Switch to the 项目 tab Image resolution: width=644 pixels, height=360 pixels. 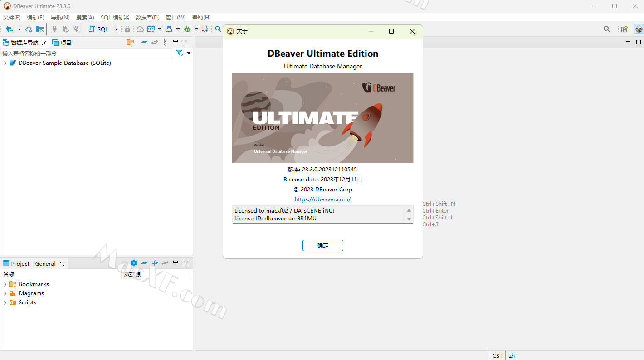62,43
